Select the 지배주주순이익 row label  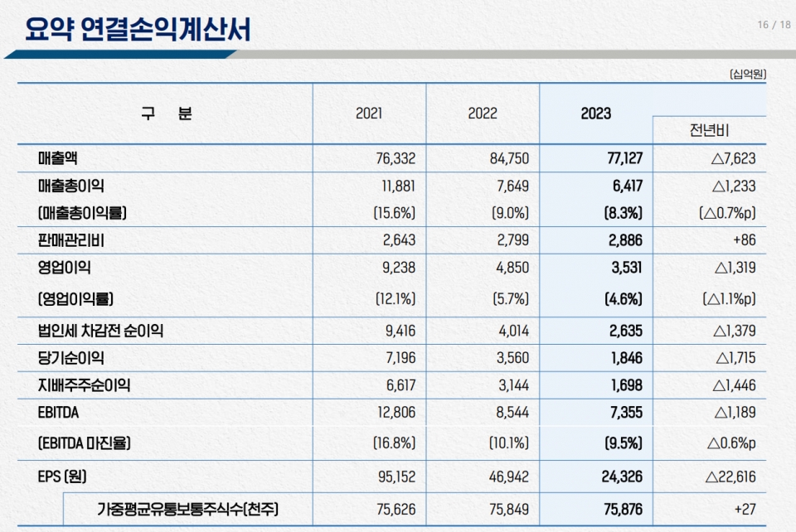[84, 385]
